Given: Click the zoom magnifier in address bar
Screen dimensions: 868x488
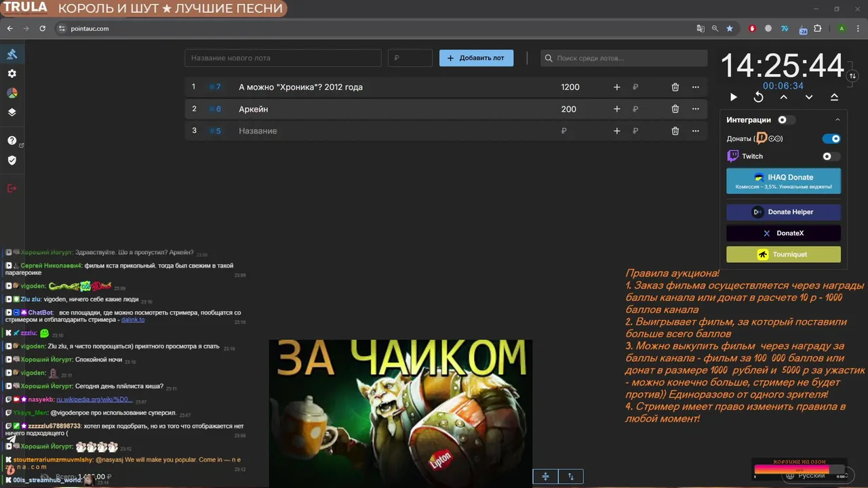Looking at the screenshot, I should pos(715,28).
